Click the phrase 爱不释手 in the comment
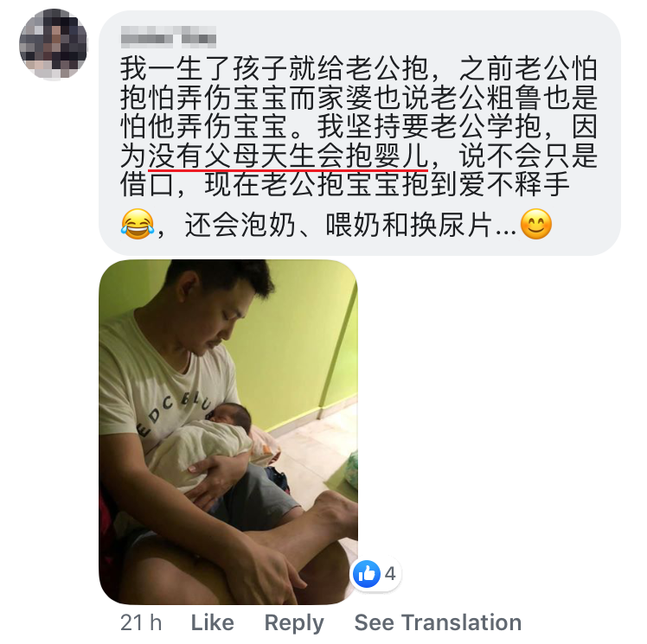This screenshot has width=647, height=644. click(514, 184)
